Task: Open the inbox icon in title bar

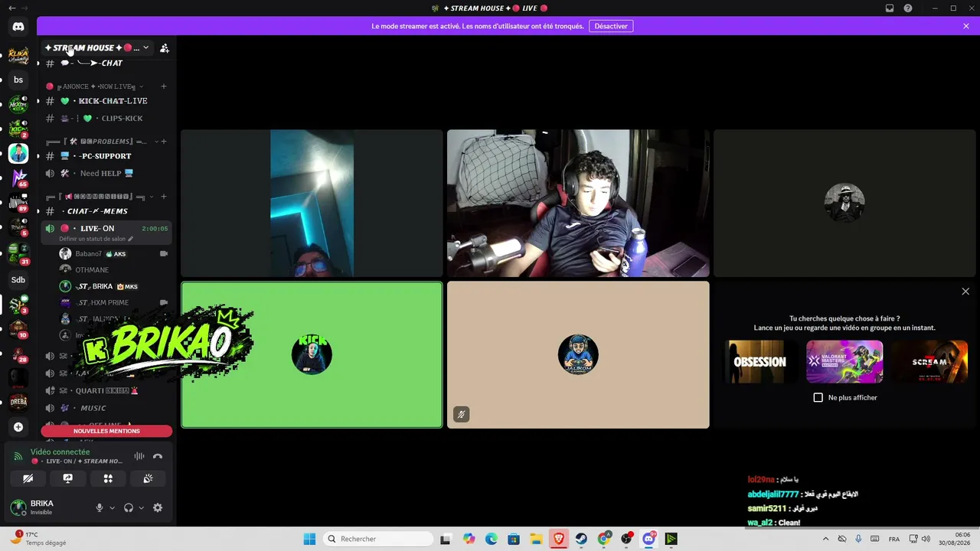Action: click(890, 8)
